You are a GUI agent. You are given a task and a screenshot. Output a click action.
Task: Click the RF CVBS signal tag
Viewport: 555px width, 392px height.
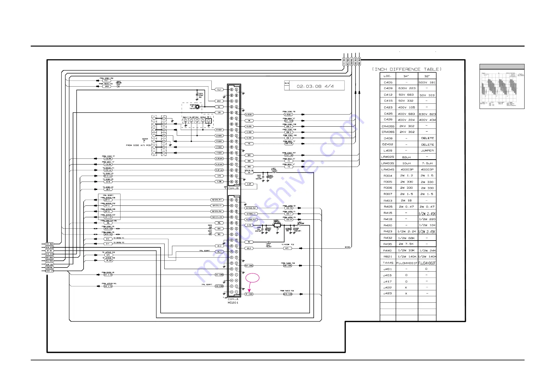249,294
